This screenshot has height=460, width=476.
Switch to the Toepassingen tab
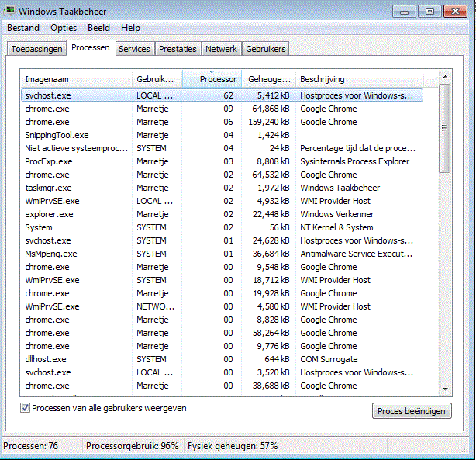point(36,49)
